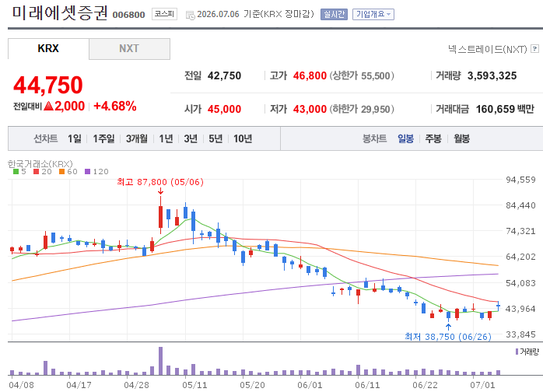
Task: Click the 07/01 date axis label
Action: coord(482,385)
